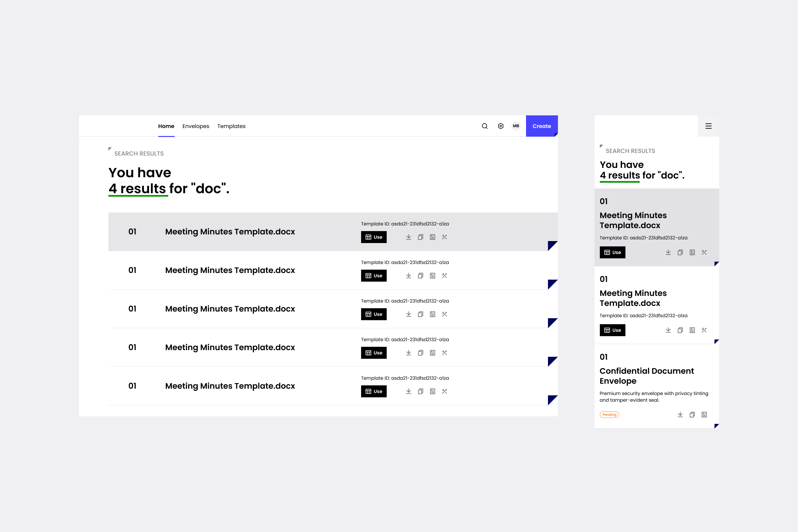The image size is (798, 532).
Task: View details icon in highlighted mobile card
Action: point(692,252)
